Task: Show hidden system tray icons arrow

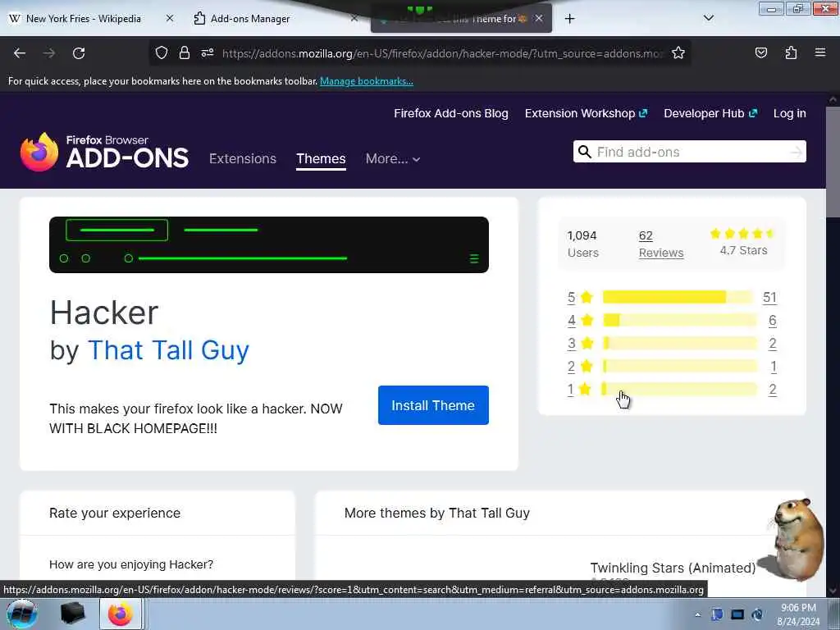Action: (x=697, y=615)
